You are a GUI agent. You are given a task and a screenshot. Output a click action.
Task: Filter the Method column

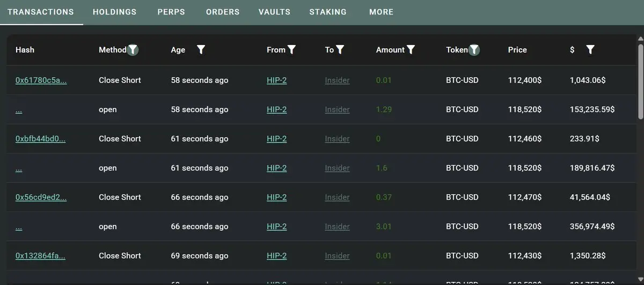click(133, 50)
